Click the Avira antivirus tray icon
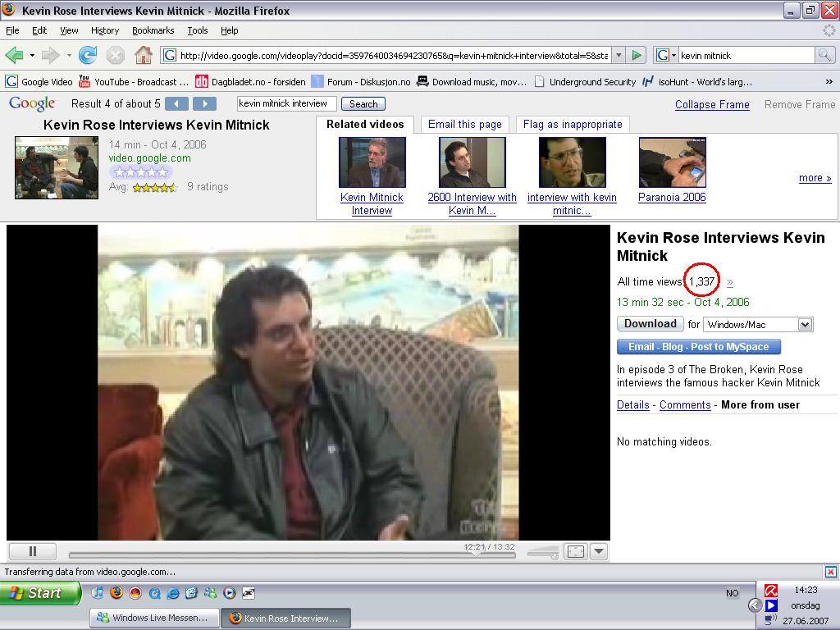Viewport: 840px width, 630px height. tap(771, 591)
